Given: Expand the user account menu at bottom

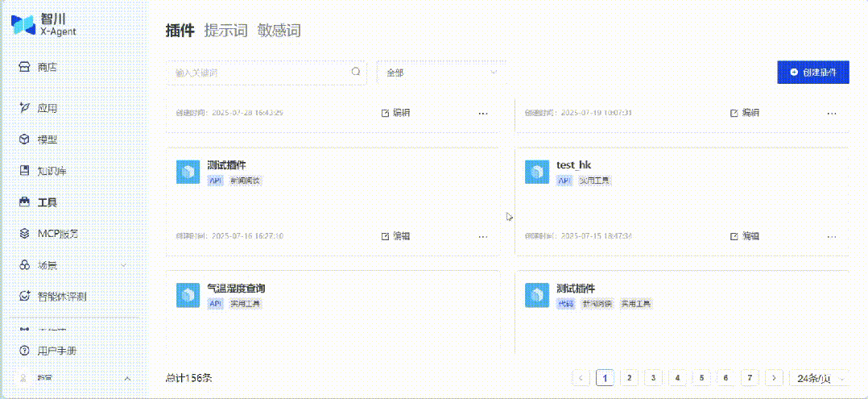Looking at the screenshot, I should (x=126, y=378).
